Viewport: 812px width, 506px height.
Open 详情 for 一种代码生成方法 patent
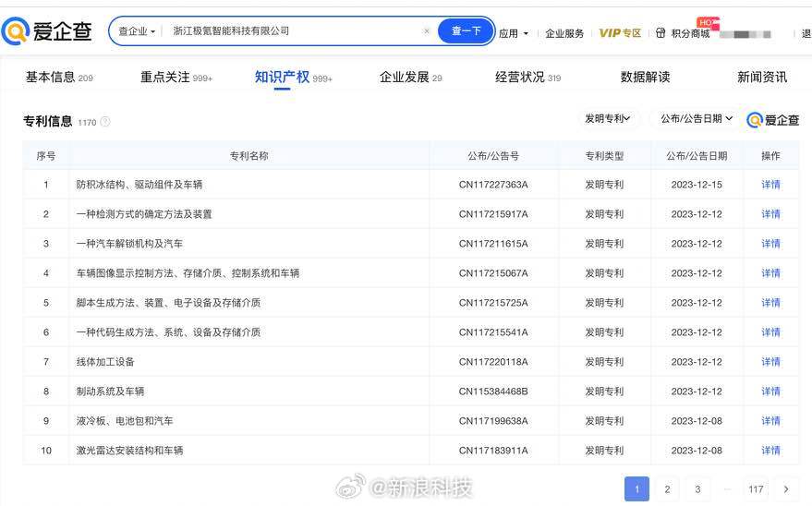(770, 332)
